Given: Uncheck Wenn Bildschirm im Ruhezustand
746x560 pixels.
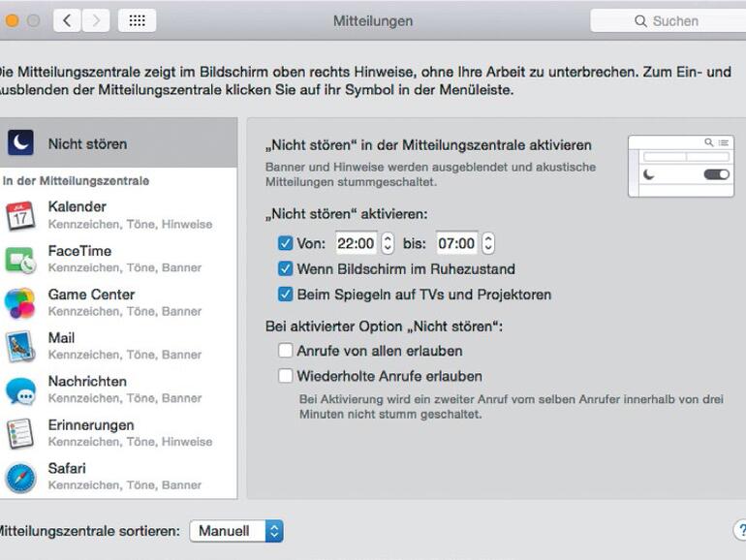Looking at the screenshot, I should 285,268.
